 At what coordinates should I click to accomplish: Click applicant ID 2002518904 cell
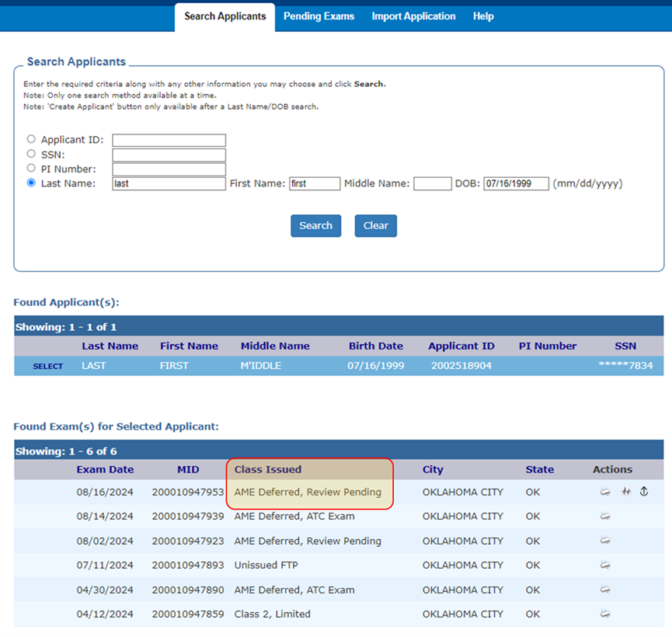click(x=461, y=366)
